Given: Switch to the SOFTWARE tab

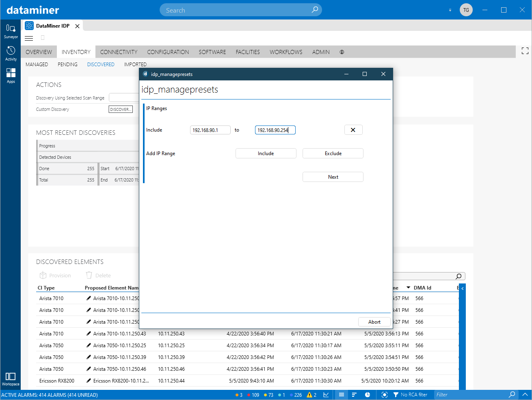Looking at the screenshot, I should click(x=212, y=52).
